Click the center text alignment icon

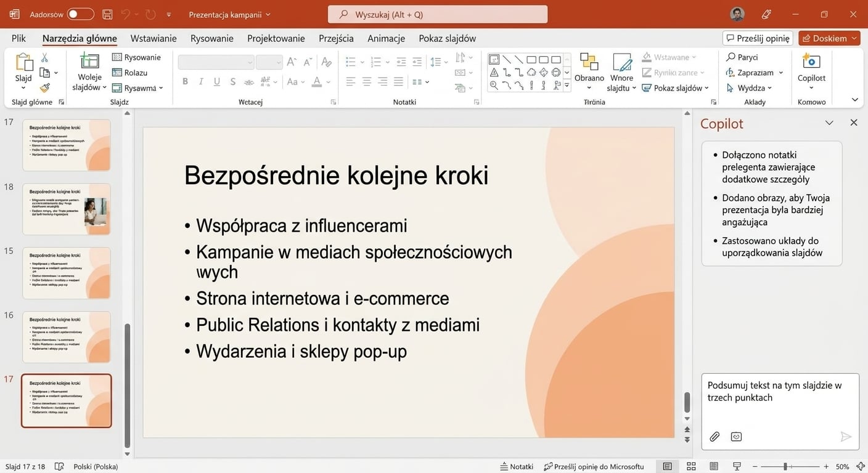(x=367, y=81)
